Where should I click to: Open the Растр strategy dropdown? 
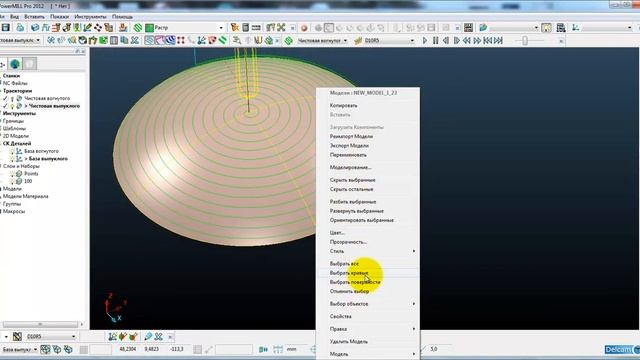click(221, 28)
